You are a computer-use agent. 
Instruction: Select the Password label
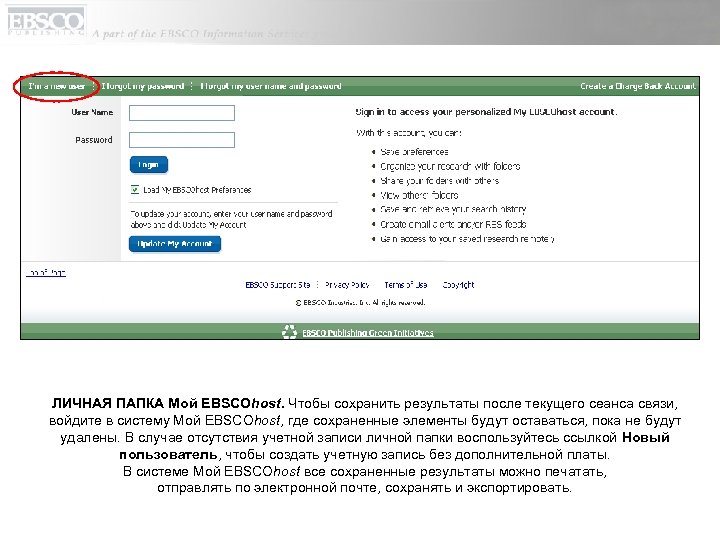tap(94, 140)
